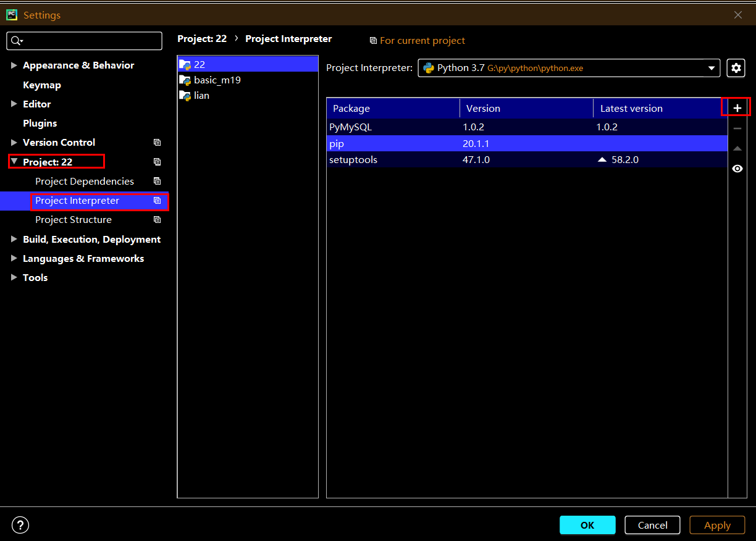Click project-level icon beside Project Structure
Screen dimensions: 756x541
(x=157, y=220)
